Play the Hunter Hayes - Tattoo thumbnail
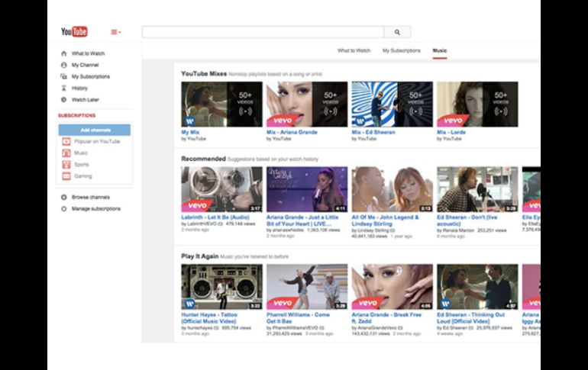The image size is (588, 370). 221,287
